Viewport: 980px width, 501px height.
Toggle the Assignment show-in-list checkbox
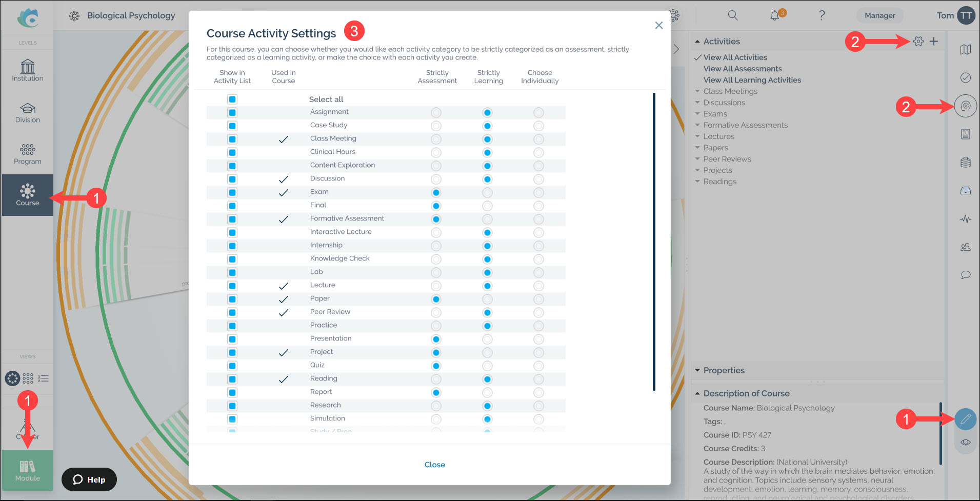tap(232, 113)
